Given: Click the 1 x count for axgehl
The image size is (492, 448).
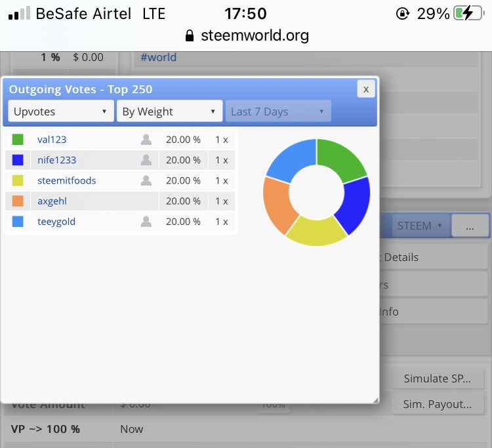Looking at the screenshot, I should click(x=222, y=201).
